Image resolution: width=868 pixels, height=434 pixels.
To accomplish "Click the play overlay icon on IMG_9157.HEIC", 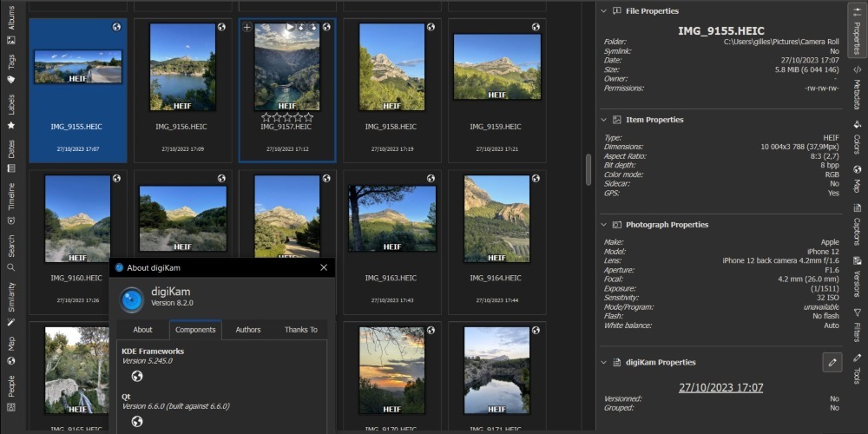I will (290, 28).
